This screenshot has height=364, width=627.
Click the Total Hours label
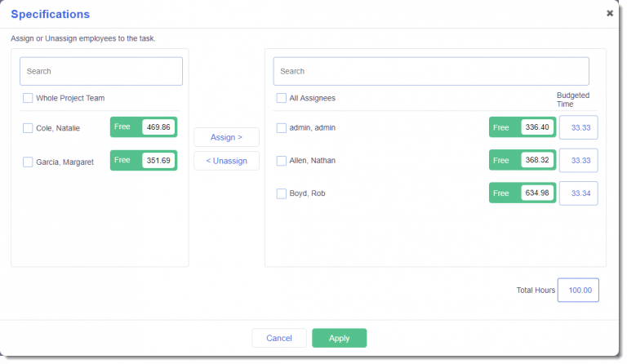click(x=536, y=290)
